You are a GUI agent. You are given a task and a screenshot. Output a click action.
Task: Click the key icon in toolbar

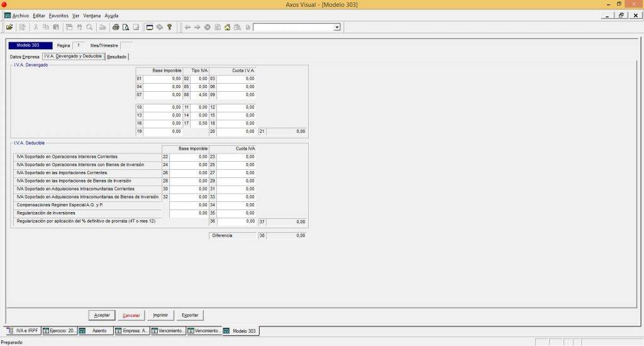pos(169,27)
